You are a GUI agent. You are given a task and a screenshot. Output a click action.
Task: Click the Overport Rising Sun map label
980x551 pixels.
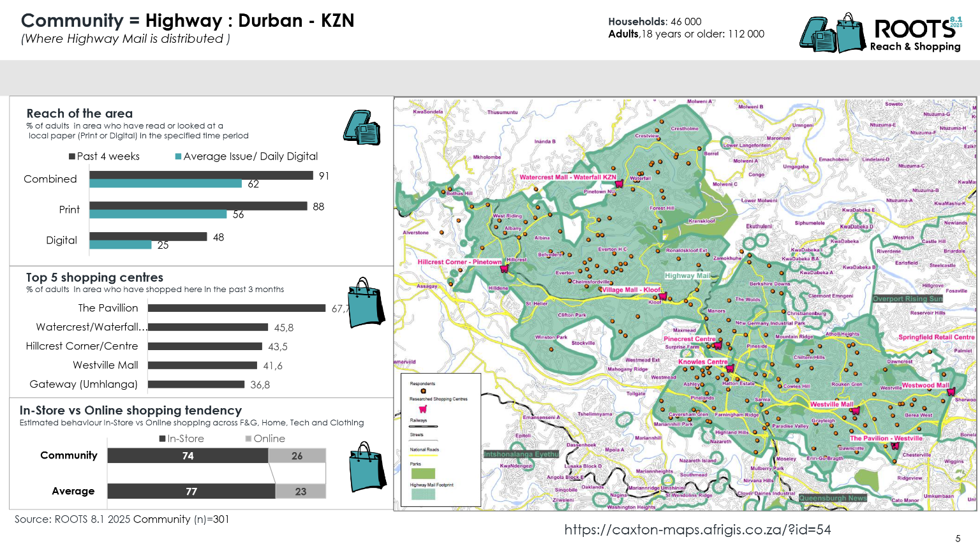(x=907, y=298)
